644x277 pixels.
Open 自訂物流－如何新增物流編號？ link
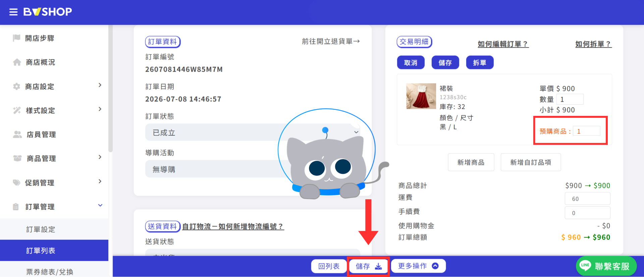pos(233,226)
